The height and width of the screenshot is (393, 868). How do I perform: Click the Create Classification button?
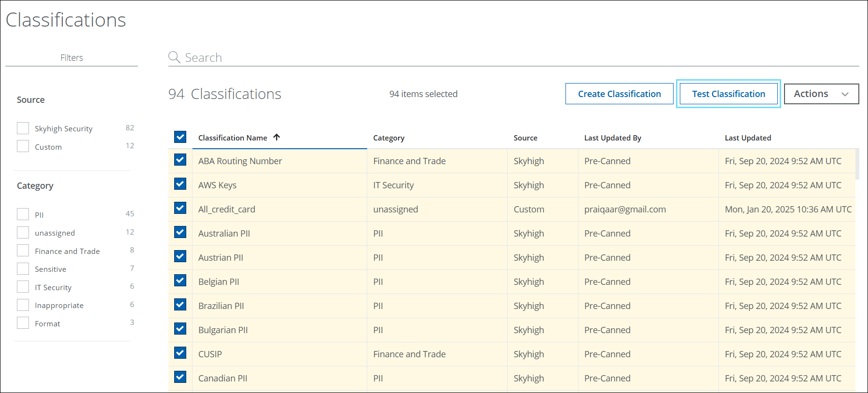(619, 94)
